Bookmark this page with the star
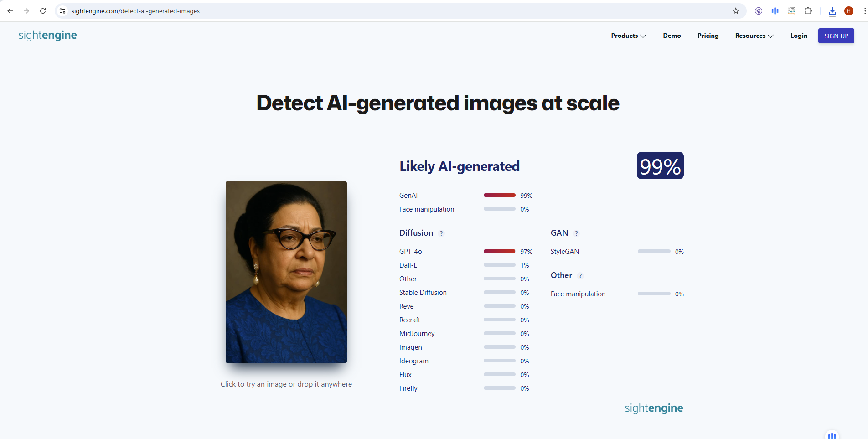868x439 pixels. click(x=735, y=11)
